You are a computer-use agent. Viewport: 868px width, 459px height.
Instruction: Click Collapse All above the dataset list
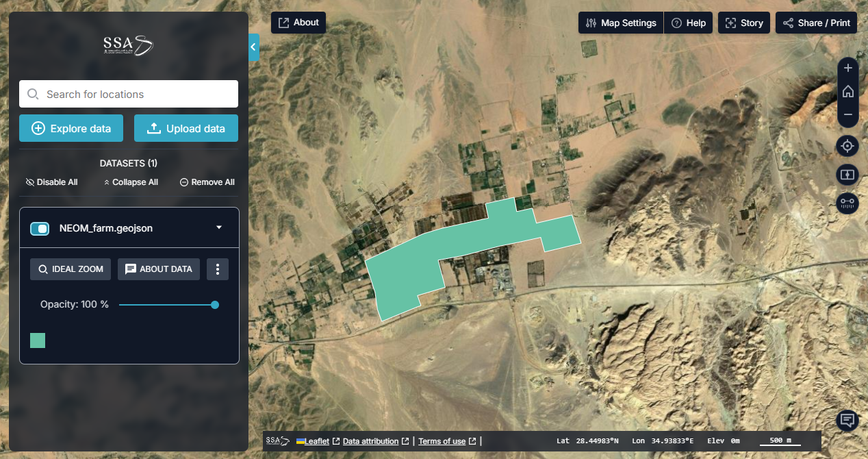click(131, 182)
